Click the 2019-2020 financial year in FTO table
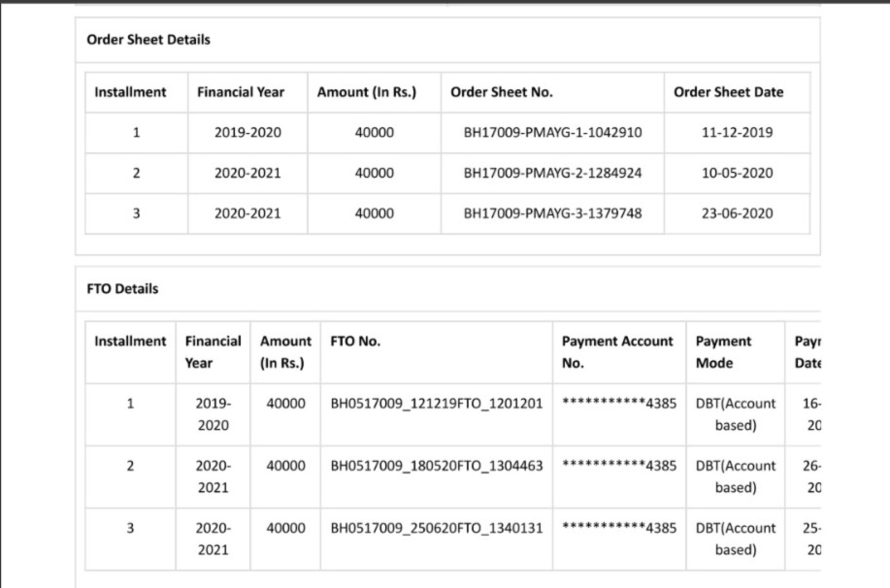This screenshot has height=588, width=890. (213, 413)
